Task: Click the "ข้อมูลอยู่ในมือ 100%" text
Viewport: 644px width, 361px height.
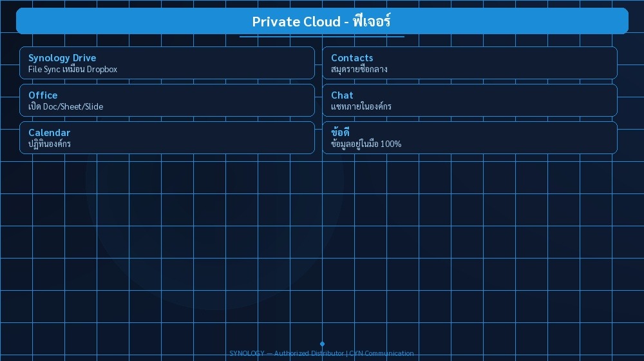Action: [x=366, y=144]
